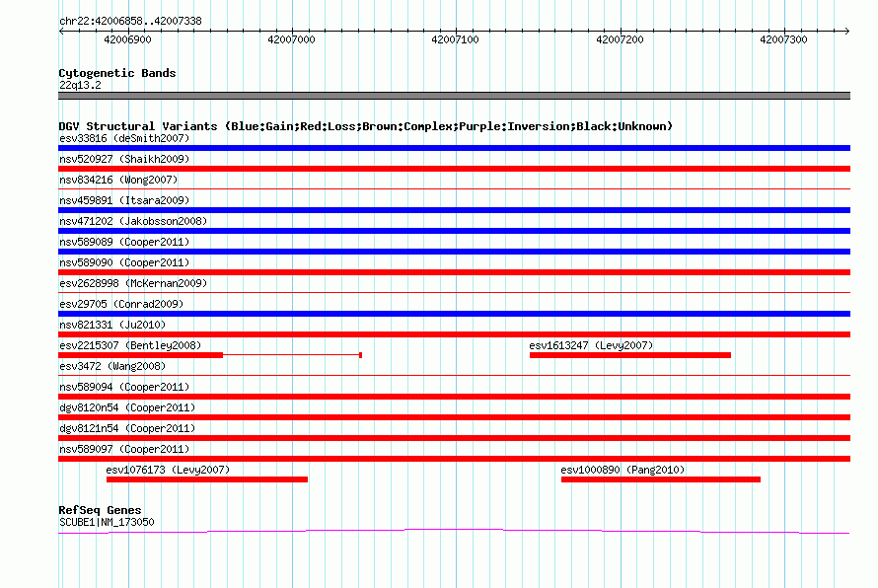Select the esv29705 (Conrad2009) label
This screenshot has width=878, height=588.
tap(121, 304)
